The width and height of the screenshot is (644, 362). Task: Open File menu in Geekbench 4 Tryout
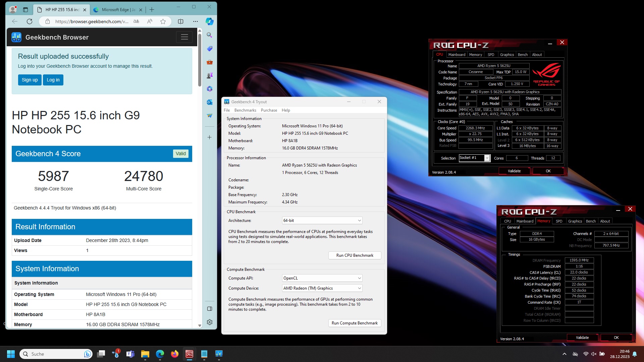point(227,110)
